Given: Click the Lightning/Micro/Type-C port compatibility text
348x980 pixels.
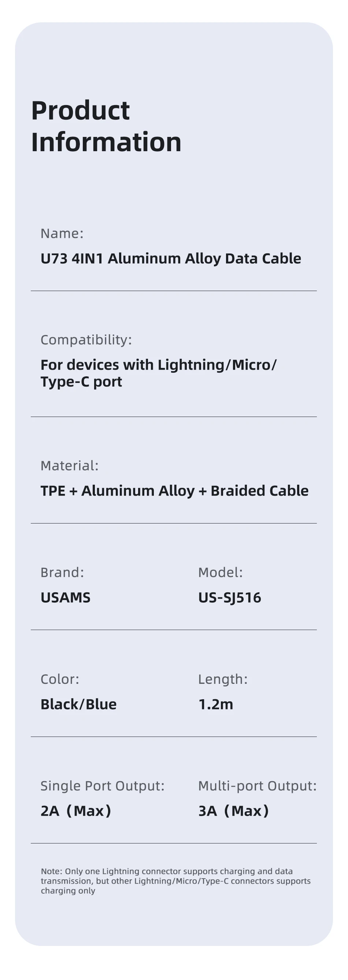Looking at the screenshot, I should [159, 373].
